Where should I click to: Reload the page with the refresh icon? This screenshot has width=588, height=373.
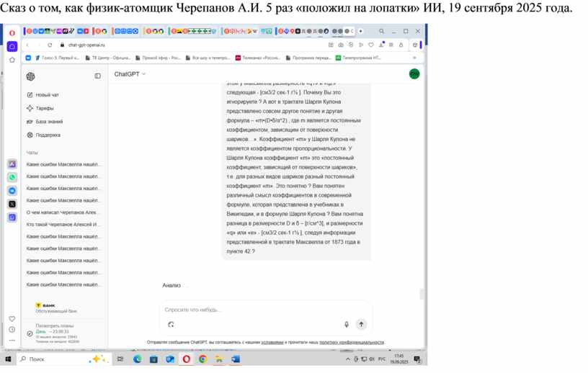[x=50, y=45]
